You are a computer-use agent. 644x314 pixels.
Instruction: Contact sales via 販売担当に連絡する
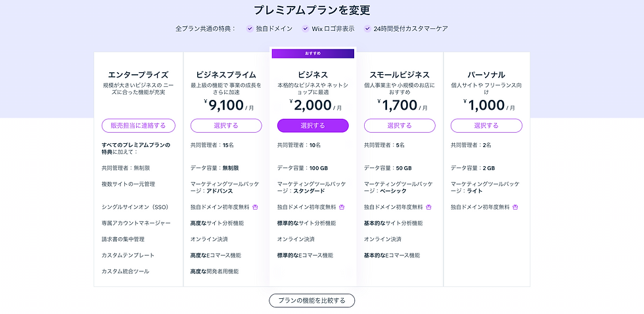(139, 125)
